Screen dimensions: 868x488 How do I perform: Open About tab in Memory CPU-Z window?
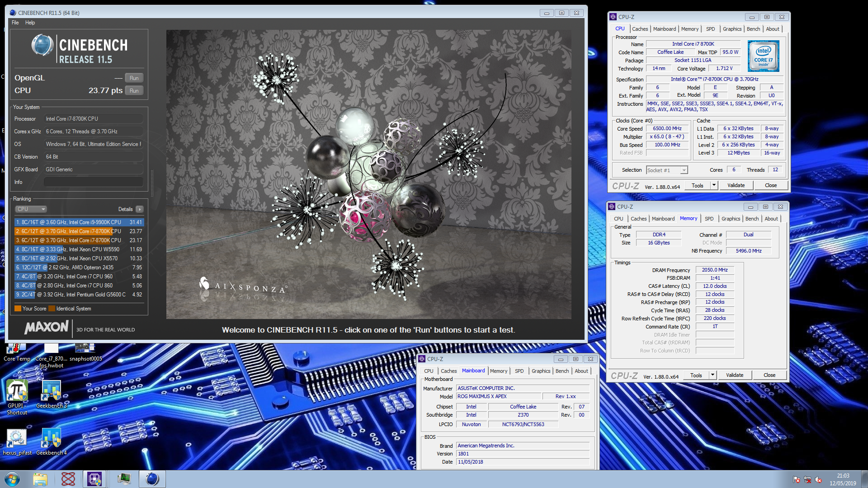coord(771,219)
